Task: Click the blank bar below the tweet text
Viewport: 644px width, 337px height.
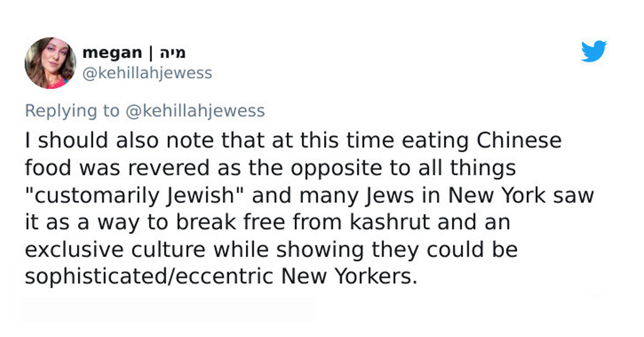Action: [169, 309]
